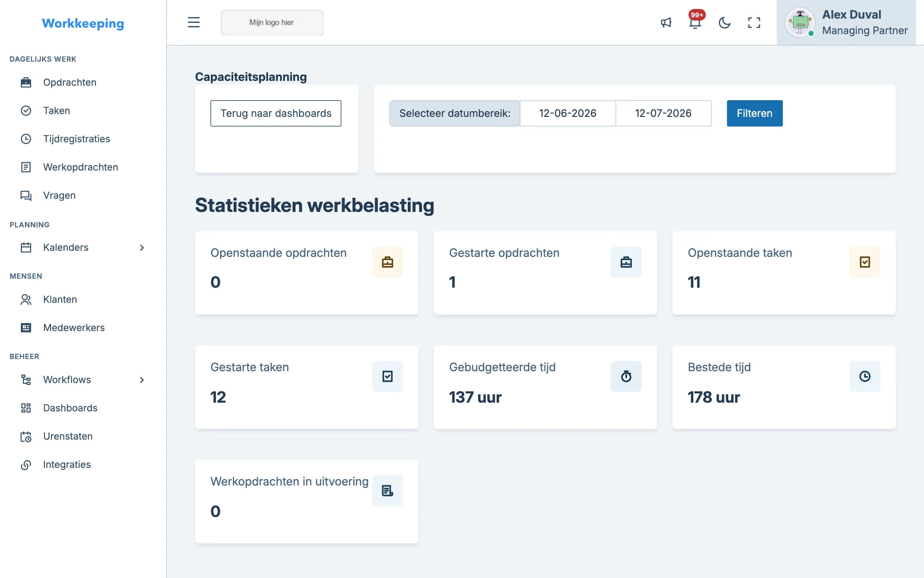Open Kalenders menu item
This screenshot has width=924, height=578.
pyautogui.click(x=66, y=247)
